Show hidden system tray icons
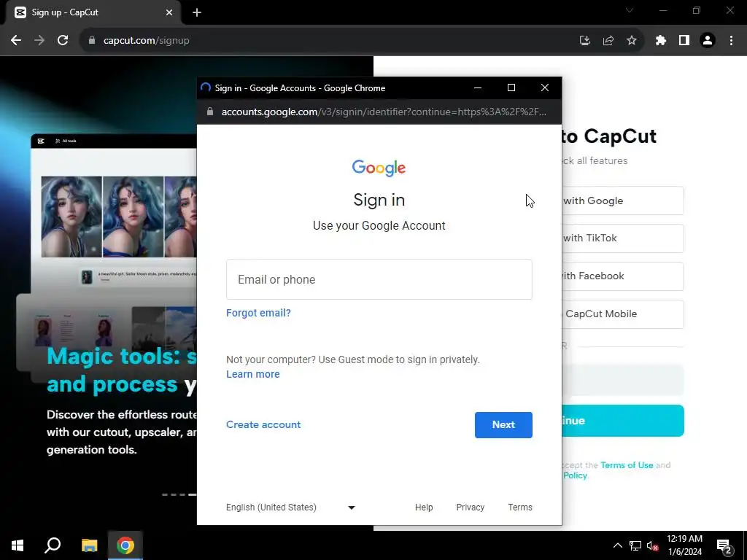The height and width of the screenshot is (560, 747). (x=617, y=545)
